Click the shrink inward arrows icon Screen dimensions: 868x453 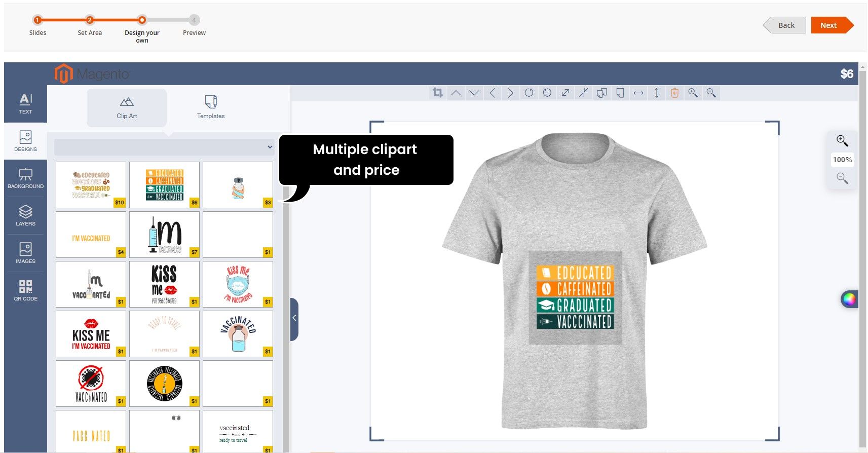583,93
